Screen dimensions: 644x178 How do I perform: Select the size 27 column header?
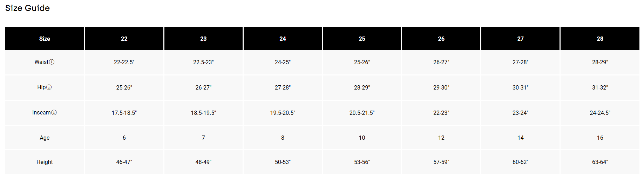[x=520, y=39]
